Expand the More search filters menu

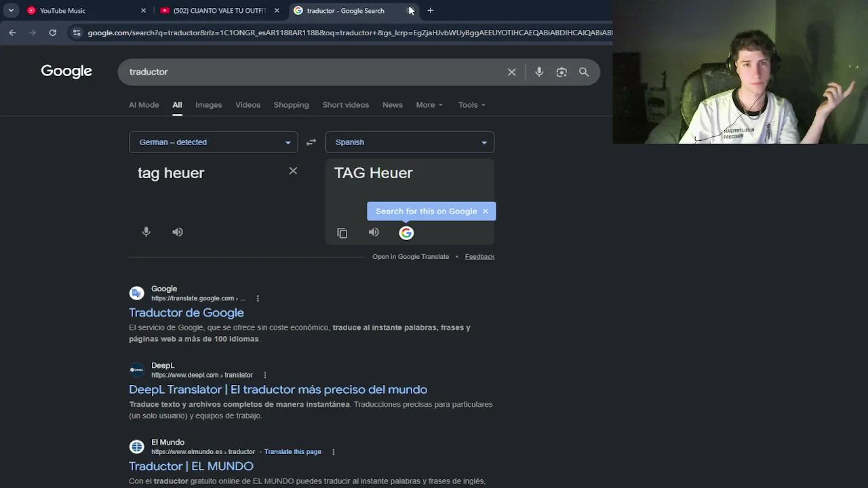click(x=429, y=105)
